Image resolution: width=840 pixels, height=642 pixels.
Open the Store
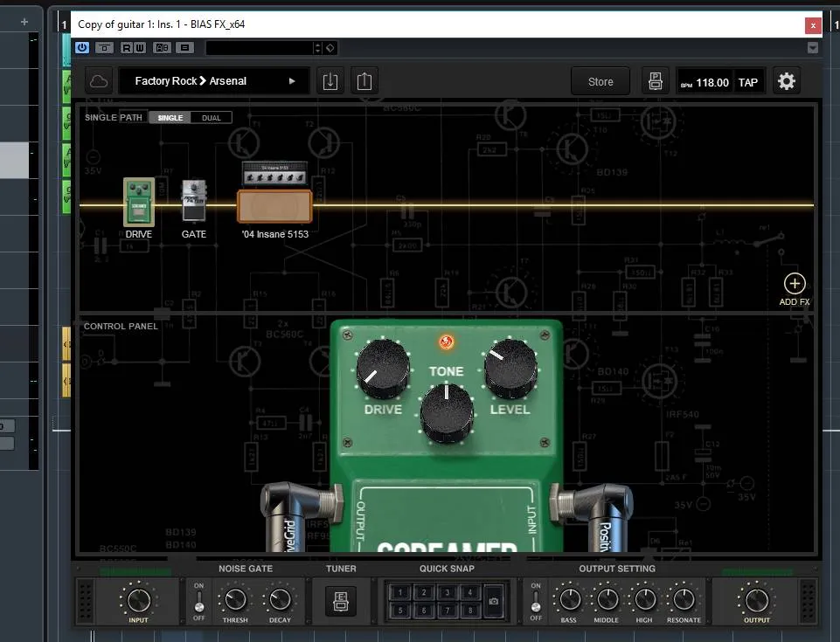(600, 81)
